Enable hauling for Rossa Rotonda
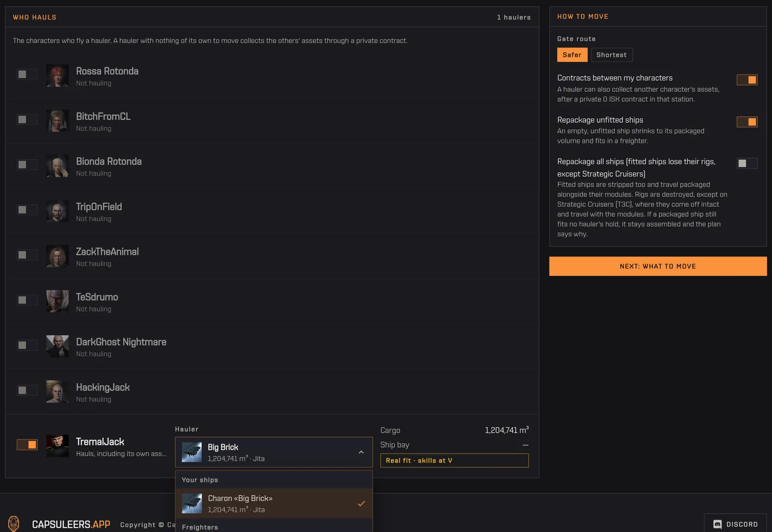The image size is (772, 532). [27, 74]
